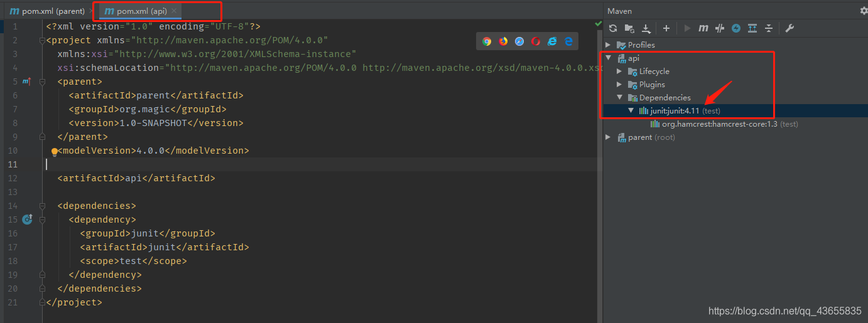Image resolution: width=868 pixels, height=323 pixels.
Task: Click Generate Sources and Update Folders icon
Action: click(629, 28)
